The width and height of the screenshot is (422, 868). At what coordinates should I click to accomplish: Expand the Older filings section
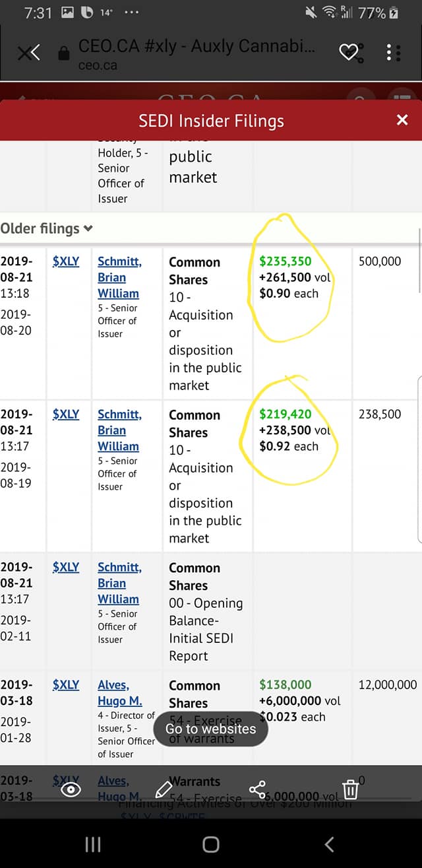(x=47, y=228)
